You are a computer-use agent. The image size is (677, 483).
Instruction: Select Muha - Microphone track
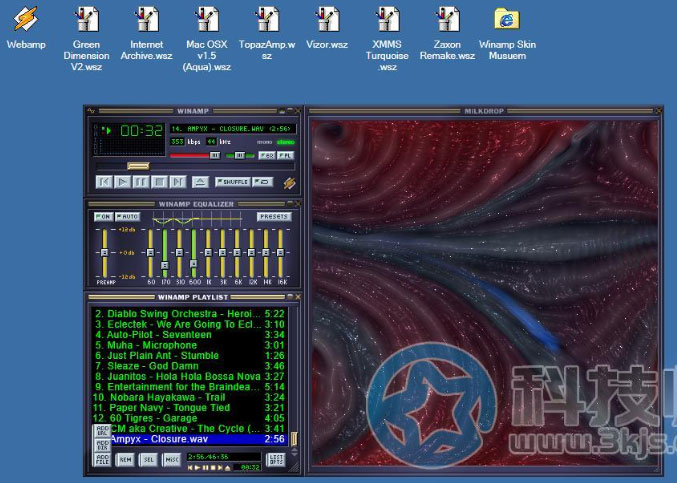[189, 345]
